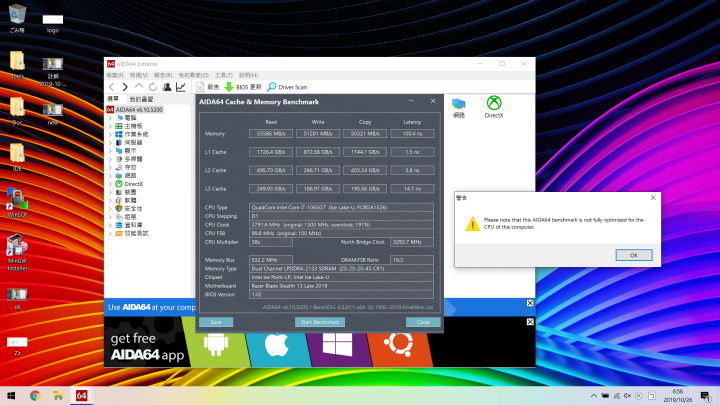
Task: Expand the 網路 tree node chevron in sidebar
Action: click(x=111, y=176)
